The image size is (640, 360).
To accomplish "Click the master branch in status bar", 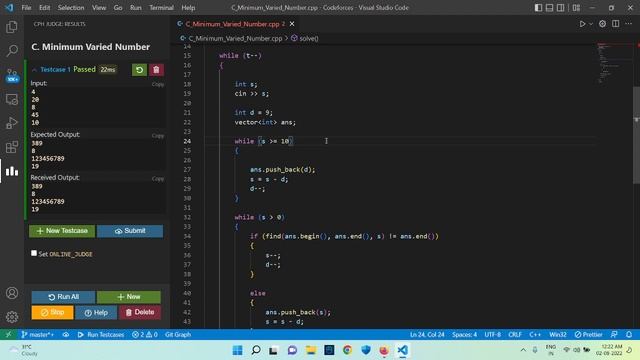I will pos(38,335).
